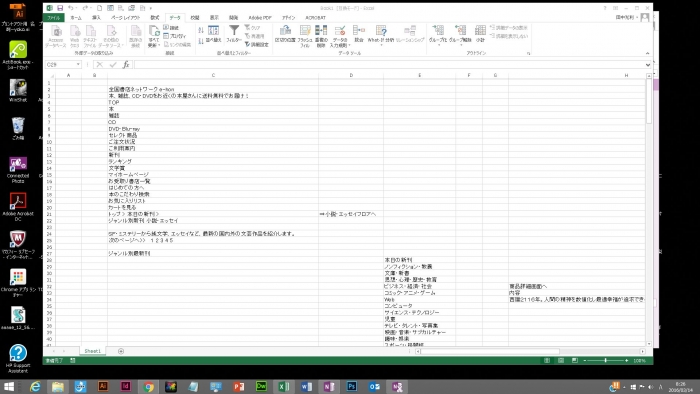This screenshot has height=394, width=700.
Task: Open Google Chrome from the taskbar
Action: [148, 386]
